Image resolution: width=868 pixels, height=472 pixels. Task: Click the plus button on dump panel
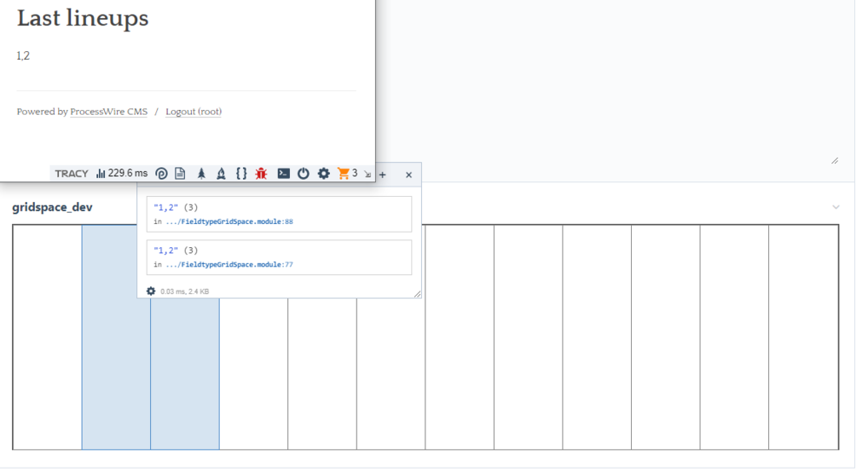pos(383,174)
